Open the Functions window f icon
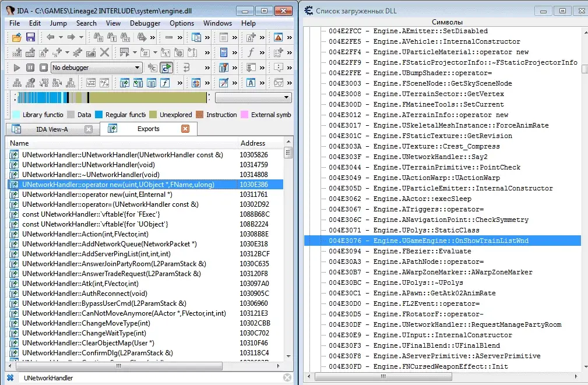The image size is (588, 385). (x=165, y=83)
